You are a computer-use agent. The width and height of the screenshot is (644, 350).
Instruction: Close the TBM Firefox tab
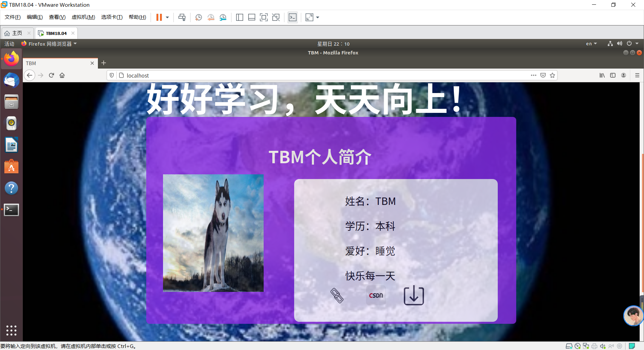coord(92,63)
